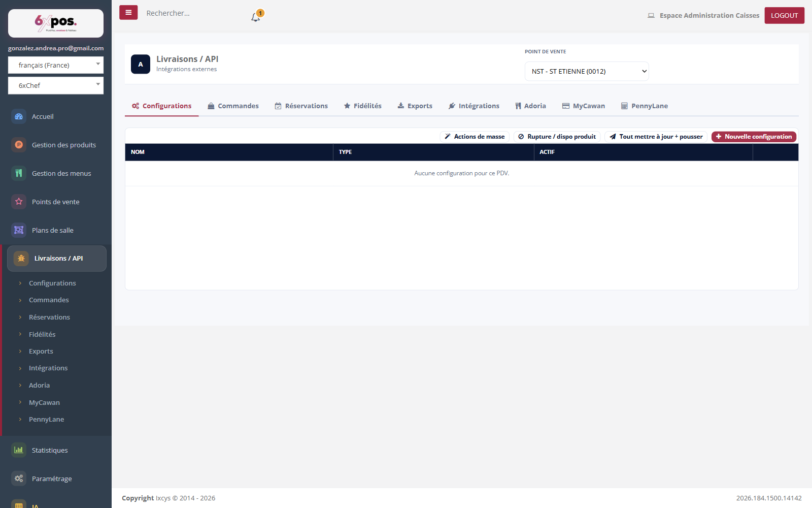The width and height of the screenshot is (812, 508).
Task: Open the Point de vente NST - ST ETIENNE dropdown
Action: (x=587, y=71)
